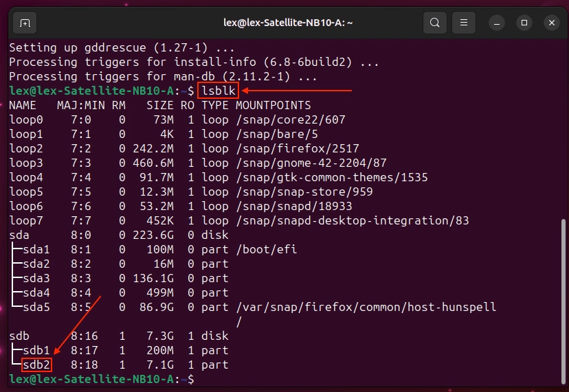Click the sda disk row name

click(19, 235)
